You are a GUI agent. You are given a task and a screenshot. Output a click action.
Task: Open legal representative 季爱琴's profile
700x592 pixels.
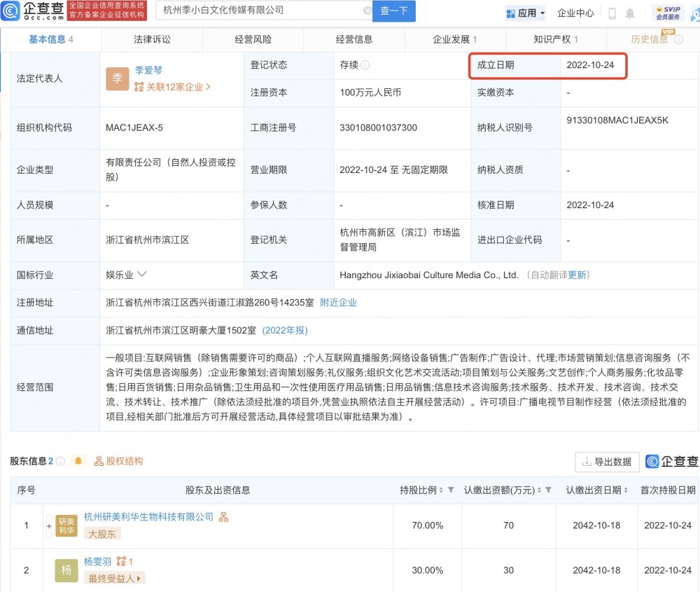pos(148,70)
